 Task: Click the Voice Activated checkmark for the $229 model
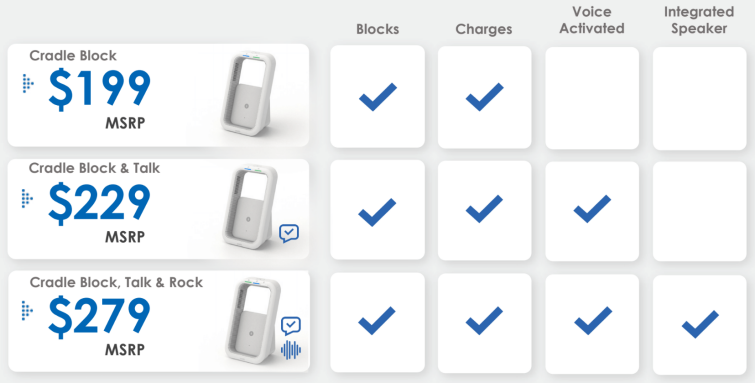592,209
